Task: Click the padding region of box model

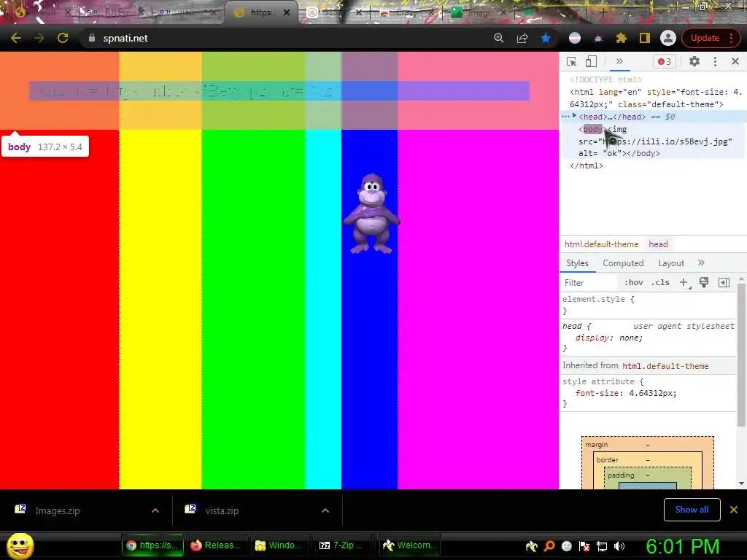Action: (621, 475)
